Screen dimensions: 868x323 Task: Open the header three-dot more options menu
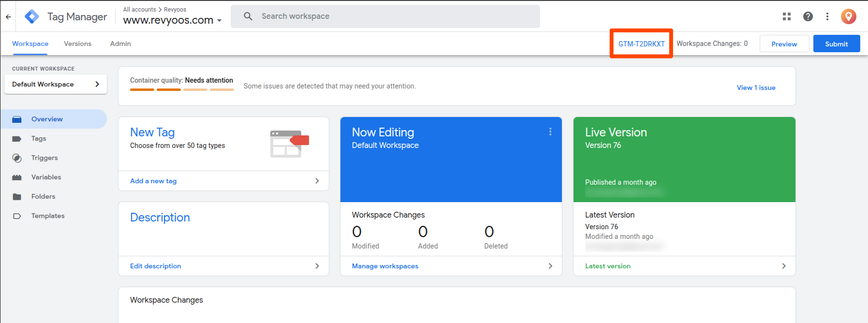point(827,16)
